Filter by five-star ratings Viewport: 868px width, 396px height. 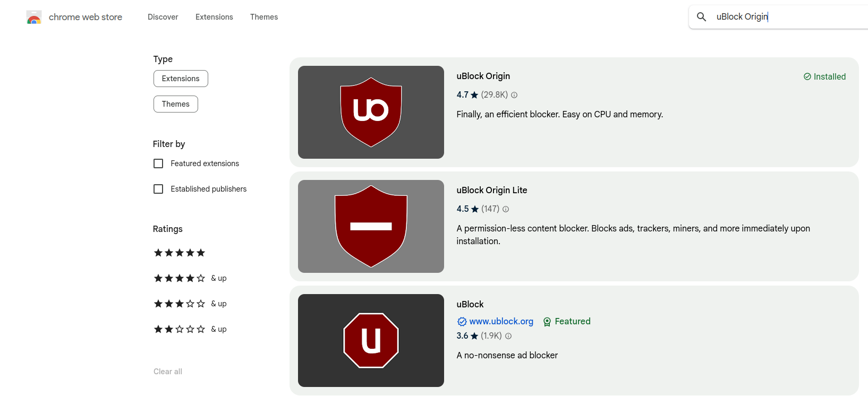click(180, 253)
